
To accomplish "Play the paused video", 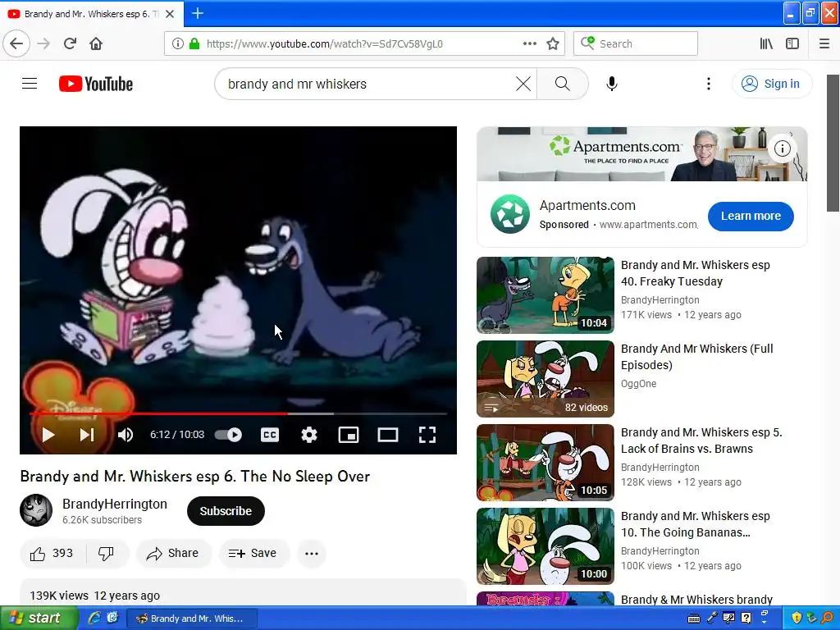I will pos(48,435).
